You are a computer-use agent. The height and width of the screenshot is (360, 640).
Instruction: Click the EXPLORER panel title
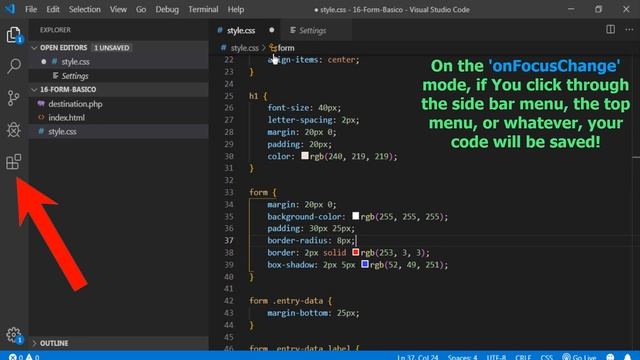55,30
